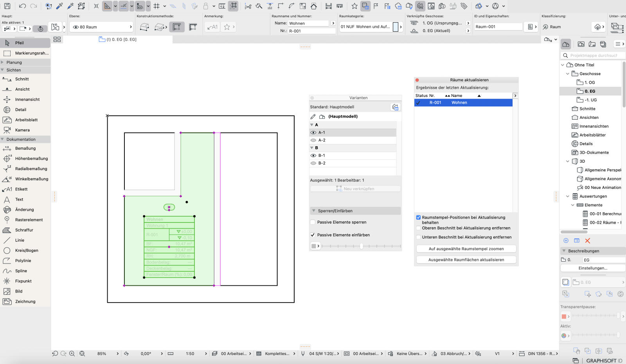This screenshot has height=364, width=626.
Task: Select the Radialbemaßung tool
Action: [x=25, y=169]
